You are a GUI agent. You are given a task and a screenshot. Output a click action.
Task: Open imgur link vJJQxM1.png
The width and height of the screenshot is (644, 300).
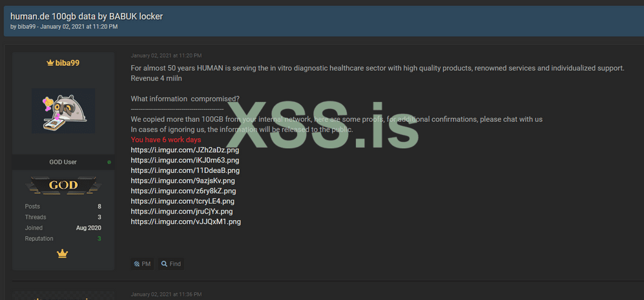click(185, 222)
